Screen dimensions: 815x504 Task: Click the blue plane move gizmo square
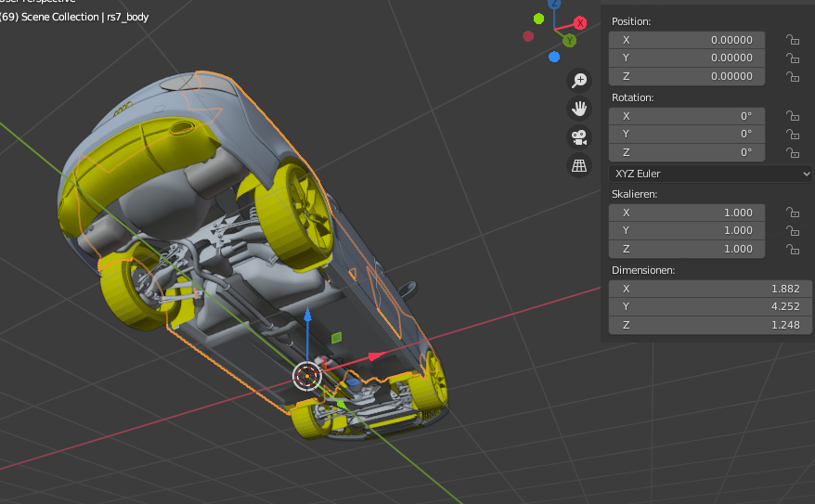[354, 383]
